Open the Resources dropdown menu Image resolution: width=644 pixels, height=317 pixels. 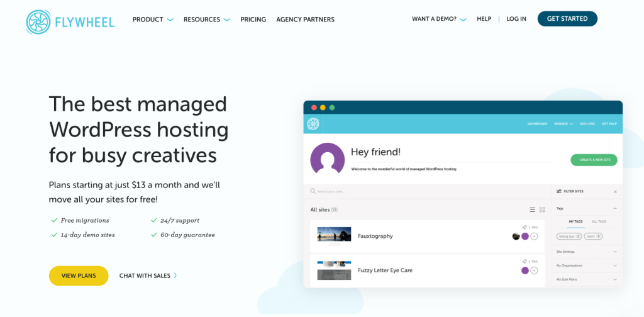[206, 19]
